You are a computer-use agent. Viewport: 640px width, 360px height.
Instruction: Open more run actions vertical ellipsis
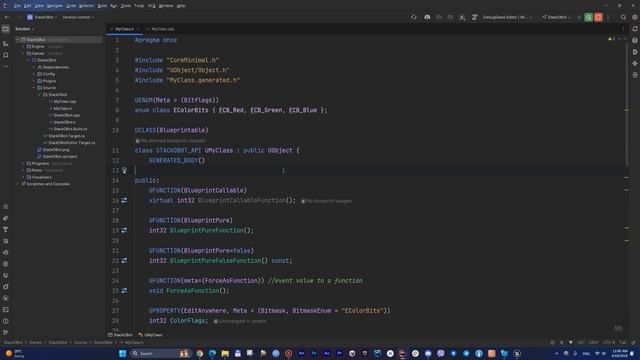[608, 17]
